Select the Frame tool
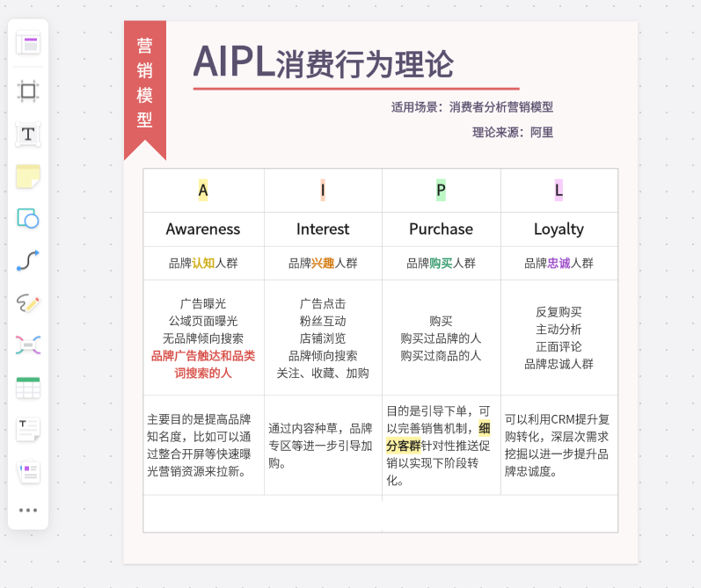 28,91
